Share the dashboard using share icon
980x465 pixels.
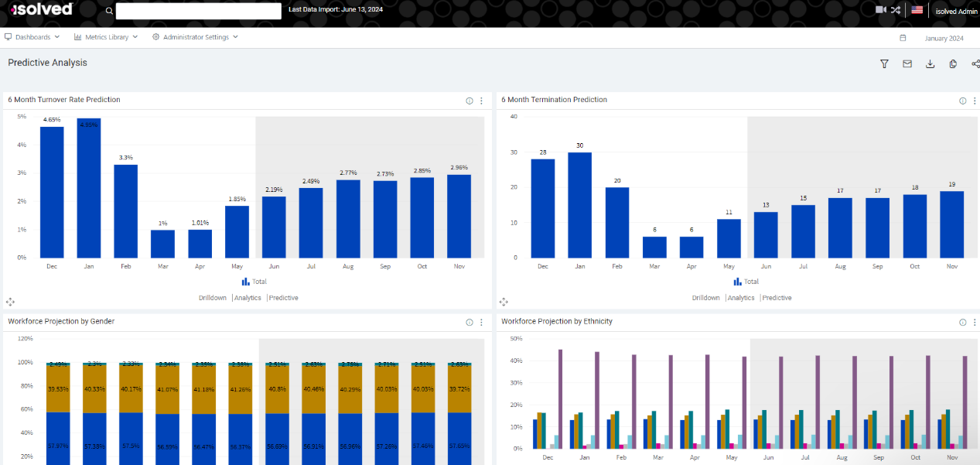975,63
